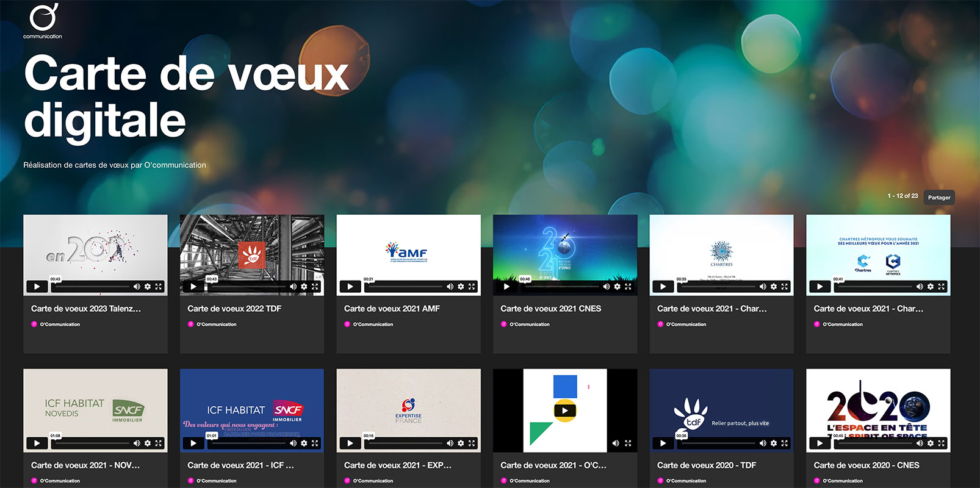Play the blue ICF Habitat SNCF video
This screenshot has width=980, height=488.
click(193, 443)
